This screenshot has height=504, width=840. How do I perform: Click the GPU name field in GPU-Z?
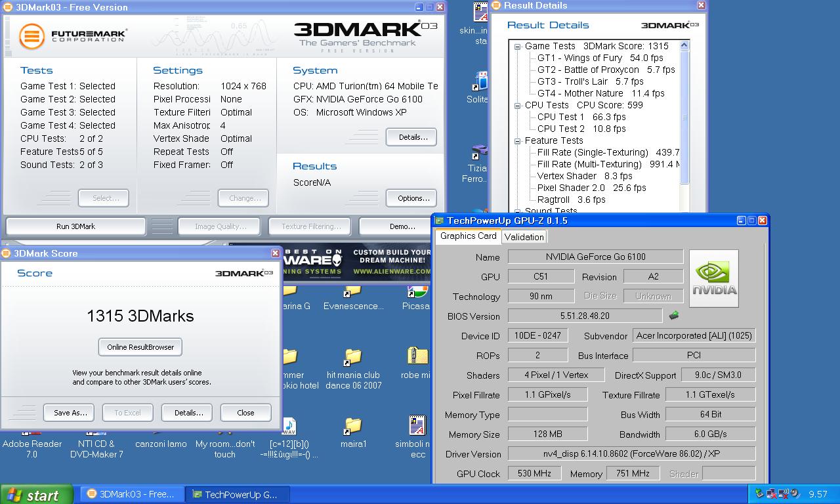(x=595, y=257)
